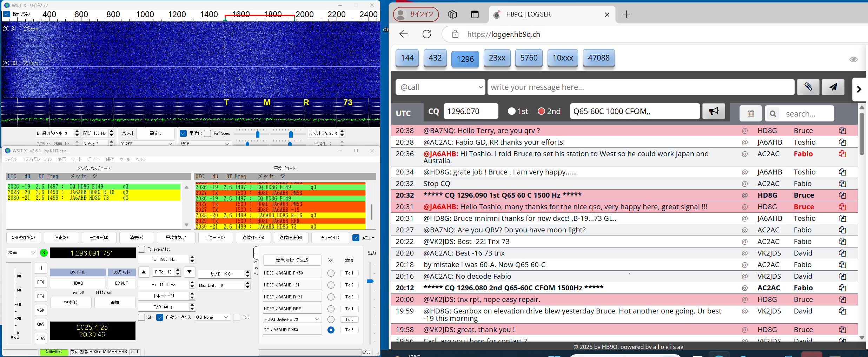
Task: Click the paperclip attachment icon
Action: (808, 87)
